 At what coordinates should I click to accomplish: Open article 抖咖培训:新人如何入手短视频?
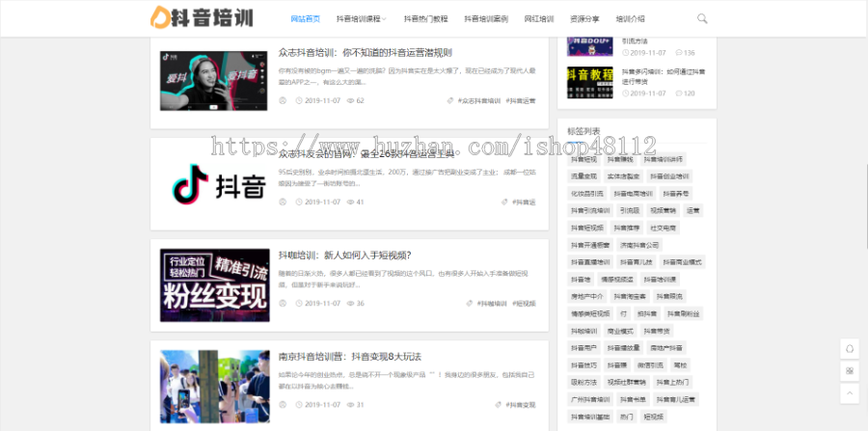tap(345, 256)
